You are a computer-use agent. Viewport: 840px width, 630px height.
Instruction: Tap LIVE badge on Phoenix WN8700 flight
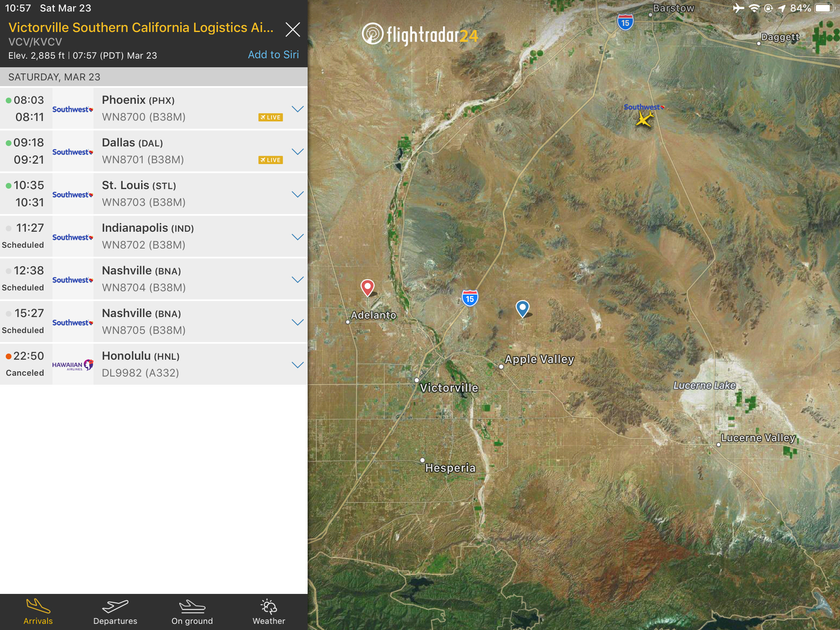click(x=270, y=117)
